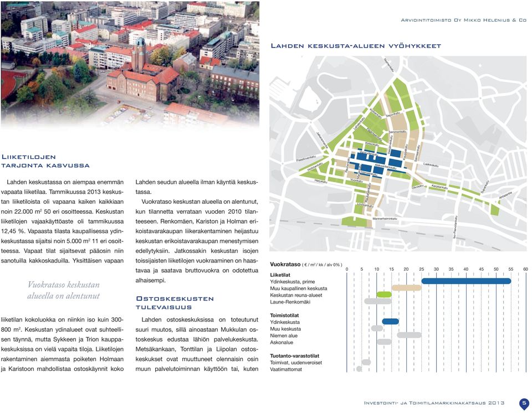The image size is (532, 413).
Task: Click the pull quote 'Vuokrataso keskustan alueella on alentunut'
Action: pos(63,290)
